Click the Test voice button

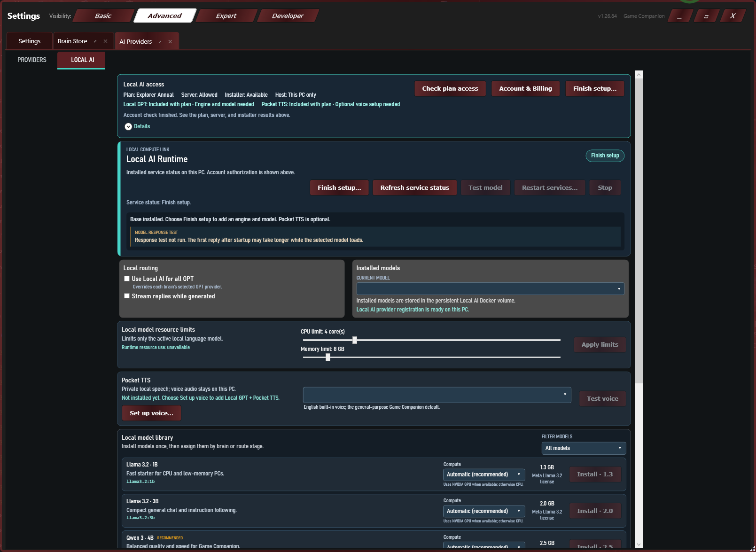[602, 398]
